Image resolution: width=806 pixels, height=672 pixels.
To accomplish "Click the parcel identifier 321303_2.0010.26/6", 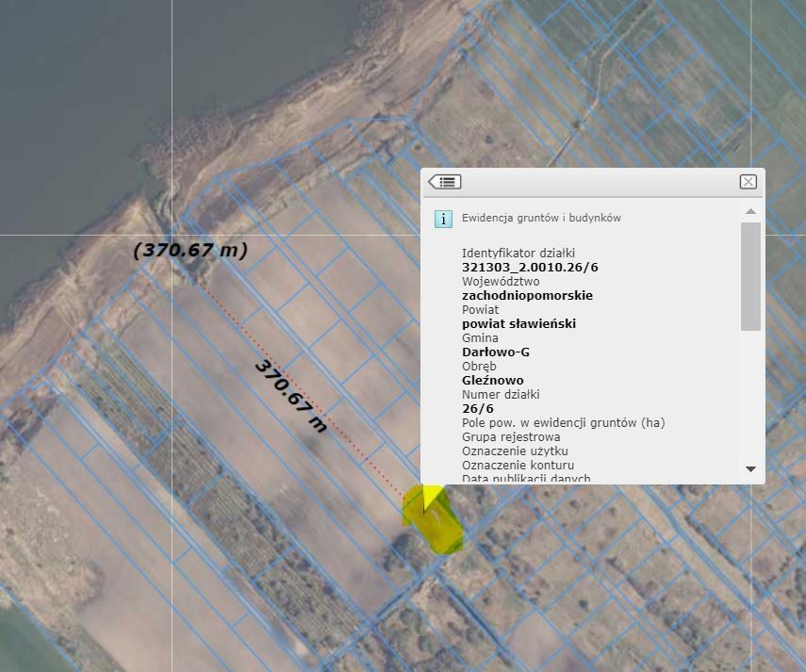I will (530, 267).
